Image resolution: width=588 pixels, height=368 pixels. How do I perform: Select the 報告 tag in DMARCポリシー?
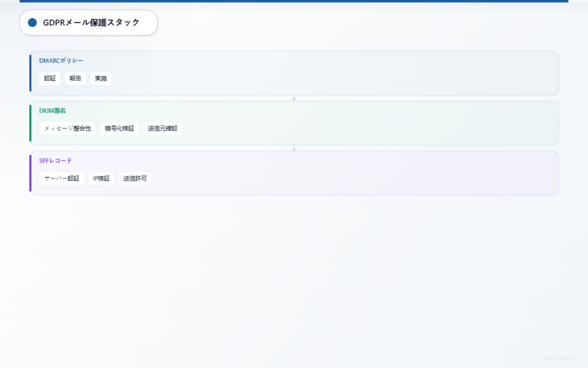75,78
